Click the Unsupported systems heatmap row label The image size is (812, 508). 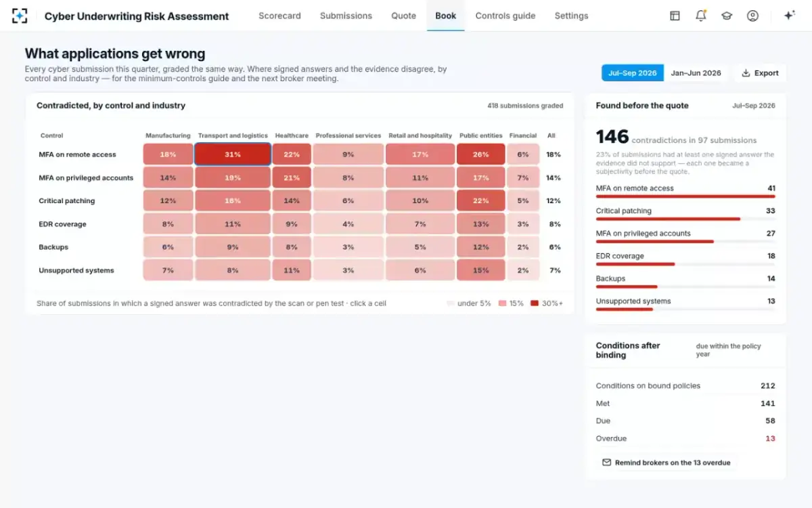[x=76, y=270]
